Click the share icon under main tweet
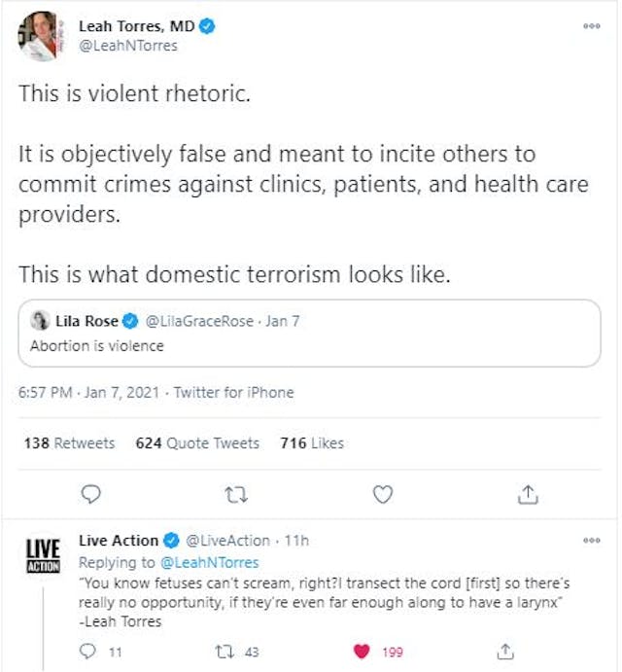 pyautogui.click(x=528, y=495)
